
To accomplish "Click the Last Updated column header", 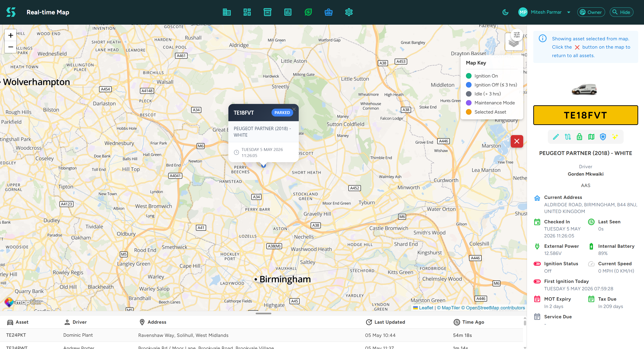I will 385,322.
